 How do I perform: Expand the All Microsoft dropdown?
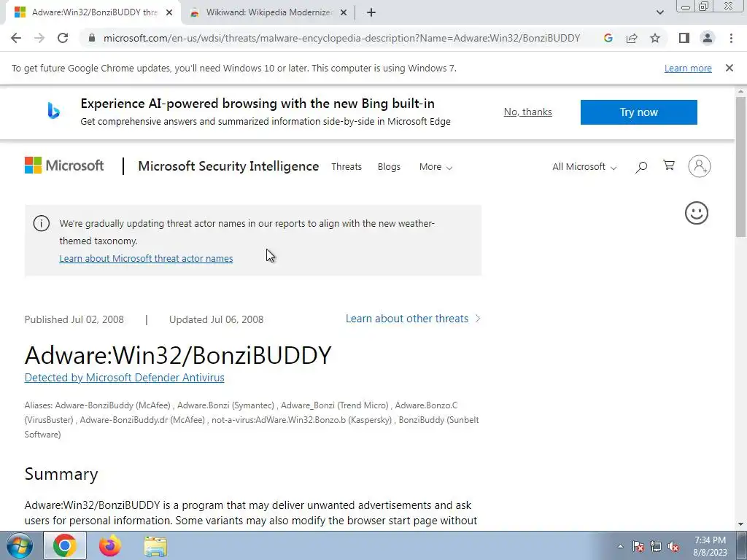click(x=584, y=167)
